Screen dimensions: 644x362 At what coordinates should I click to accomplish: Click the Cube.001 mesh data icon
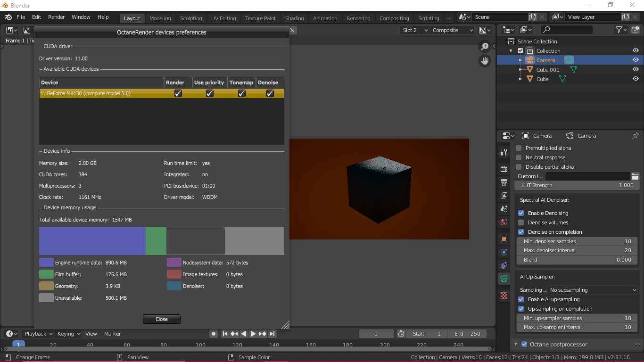coord(574,70)
